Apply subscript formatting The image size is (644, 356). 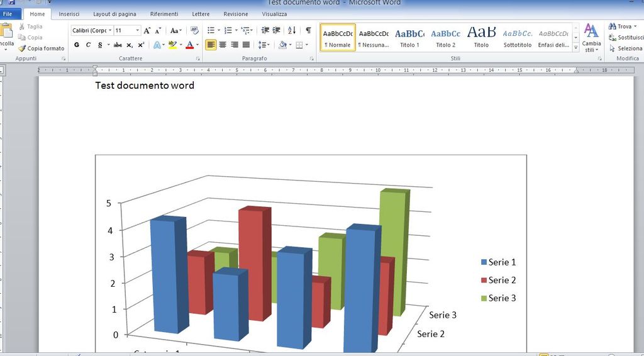130,45
